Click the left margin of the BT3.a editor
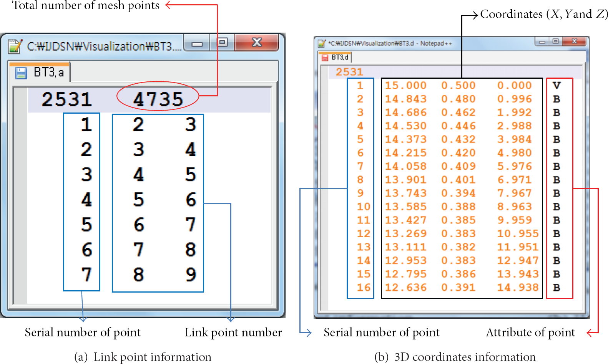The image size is (608, 364). point(21,196)
